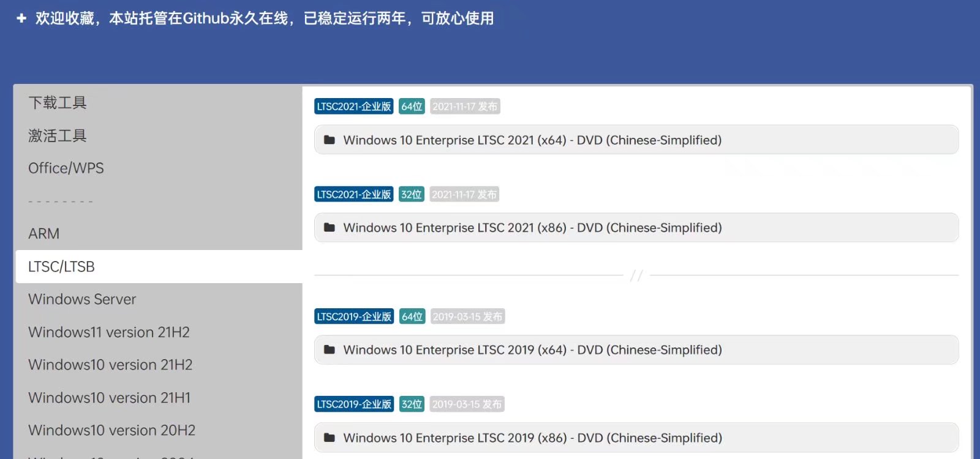Screen dimensions: 980x459
Task: Select the LTSC/LTSB sidebar tab
Action: pyautogui.click(x=62, y=267)
